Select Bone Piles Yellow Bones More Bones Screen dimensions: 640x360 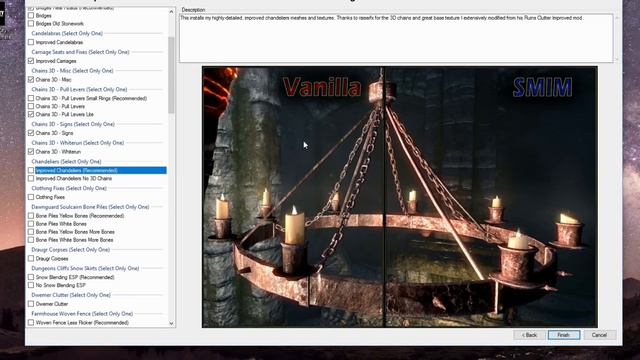31,232
